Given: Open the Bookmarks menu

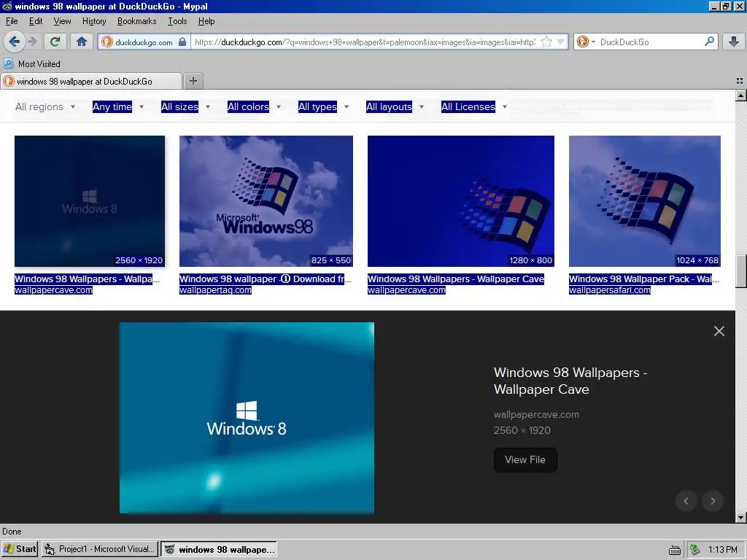Looking at the screenshot, I should pos(136,21).
